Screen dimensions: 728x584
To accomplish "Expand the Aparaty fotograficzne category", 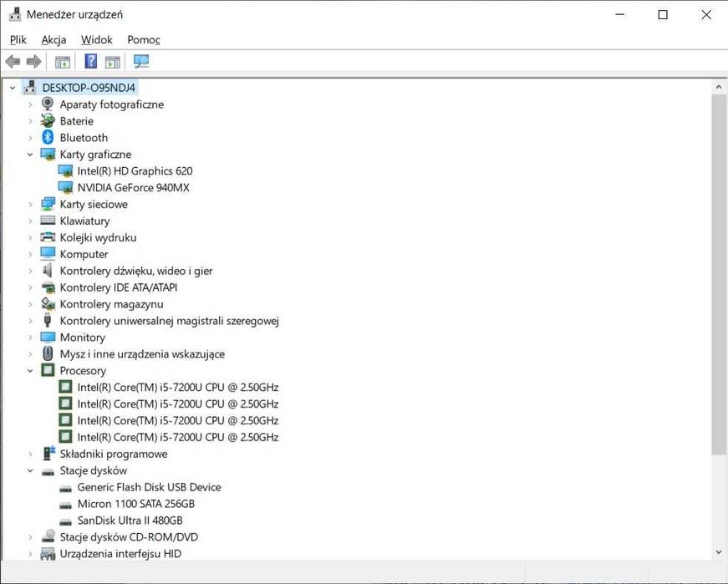I will pyautogui.click(x=30, y=104).
